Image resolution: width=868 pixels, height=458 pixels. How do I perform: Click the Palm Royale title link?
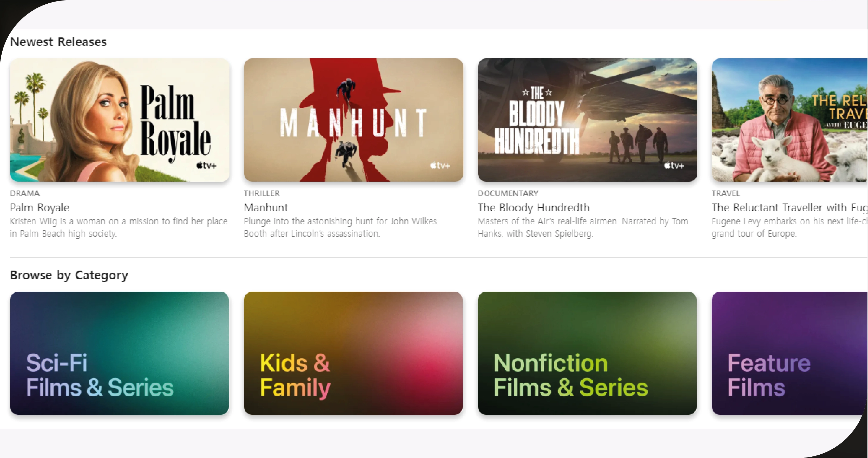click(40, 208)
